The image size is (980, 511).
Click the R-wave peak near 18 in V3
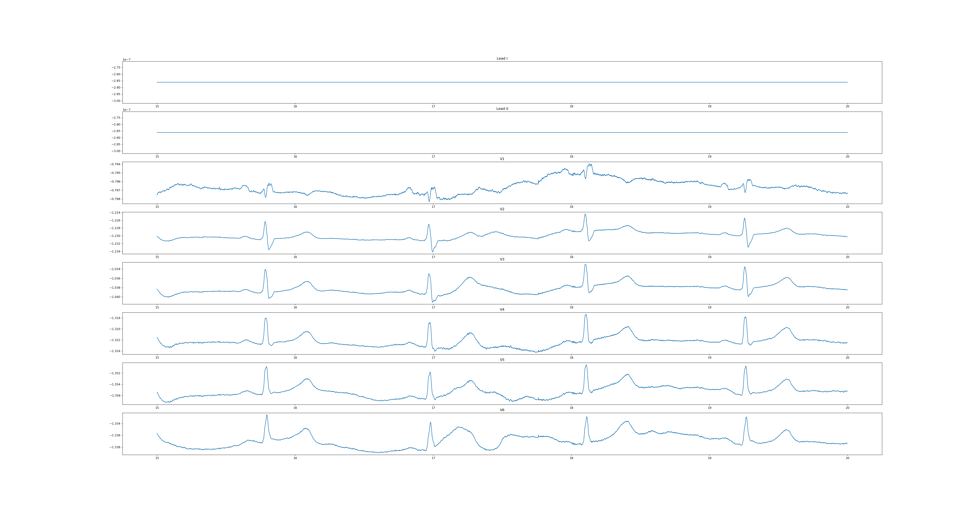[x=585, y=265]
